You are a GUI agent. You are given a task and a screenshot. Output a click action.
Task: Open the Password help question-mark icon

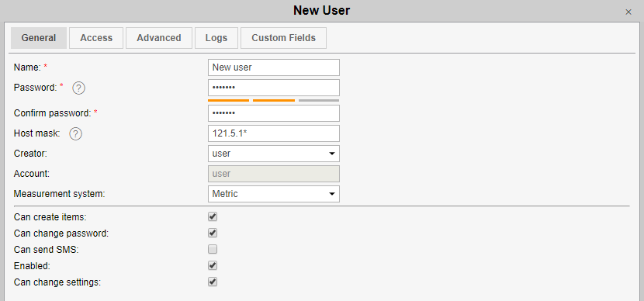(x=78, y=88)
